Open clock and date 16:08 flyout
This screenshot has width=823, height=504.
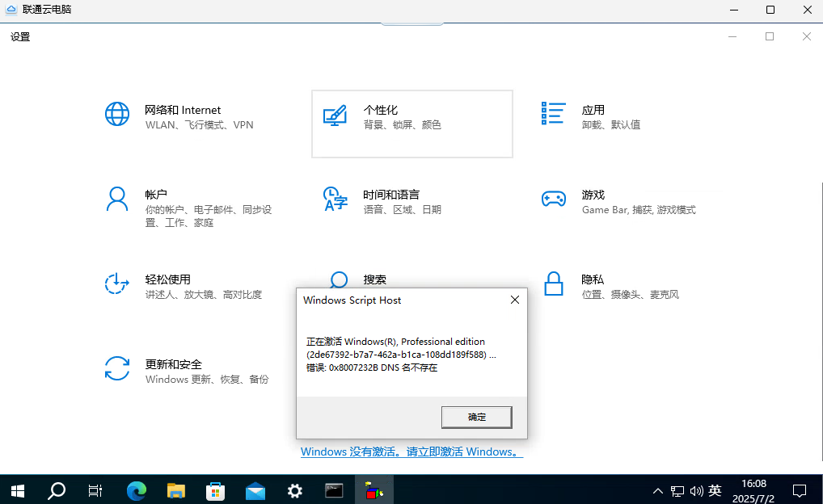(x=753, y=491)
